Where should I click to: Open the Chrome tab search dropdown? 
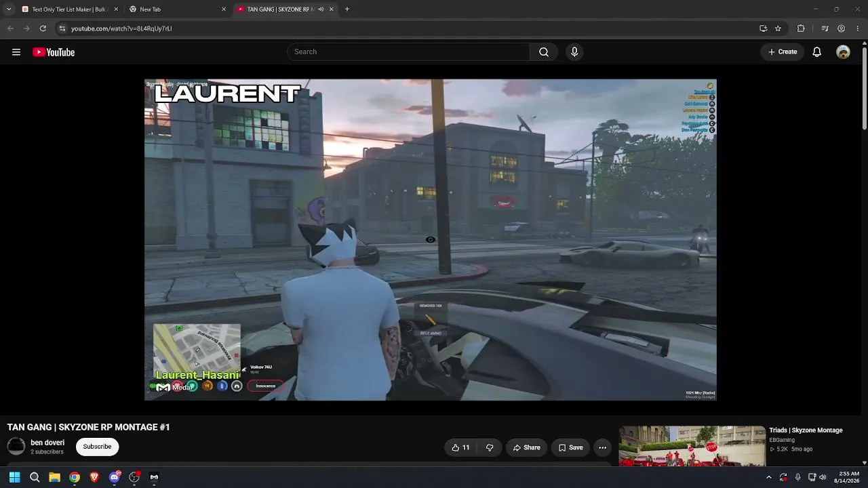click(9, 9)
